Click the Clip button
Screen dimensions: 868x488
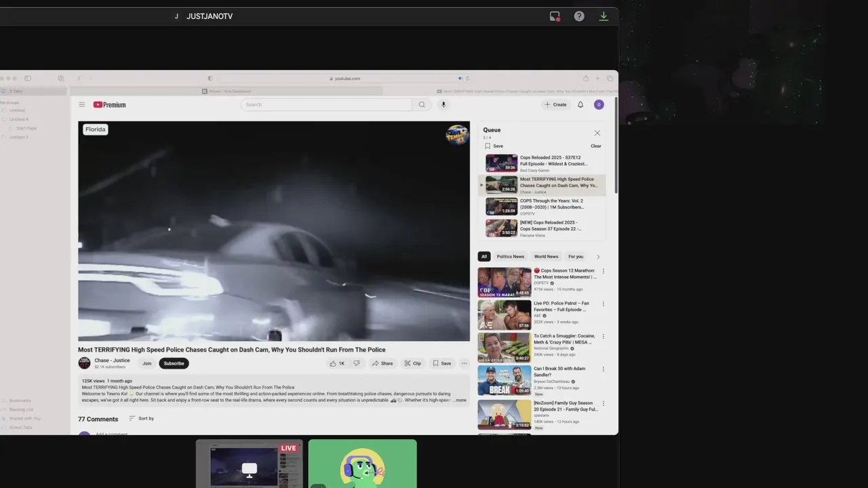[x=412, y=363]
